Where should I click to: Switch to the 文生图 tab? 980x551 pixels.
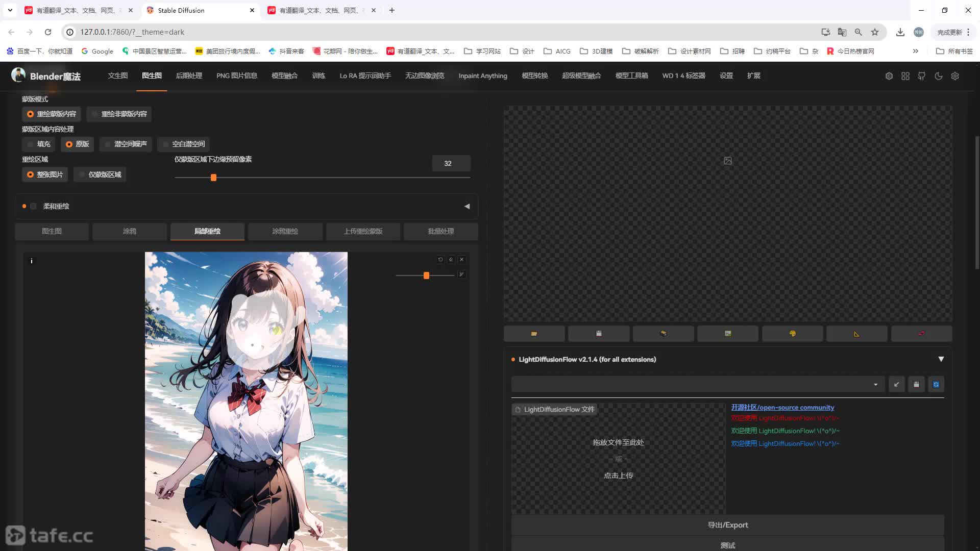click(118, 76)
